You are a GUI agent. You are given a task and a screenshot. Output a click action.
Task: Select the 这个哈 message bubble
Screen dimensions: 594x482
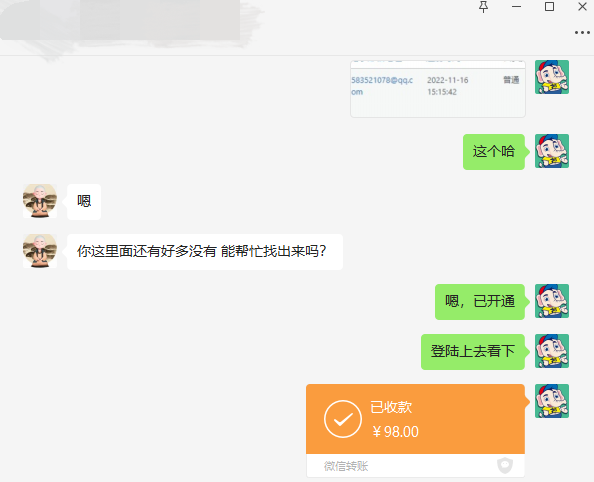coord(494,152)
